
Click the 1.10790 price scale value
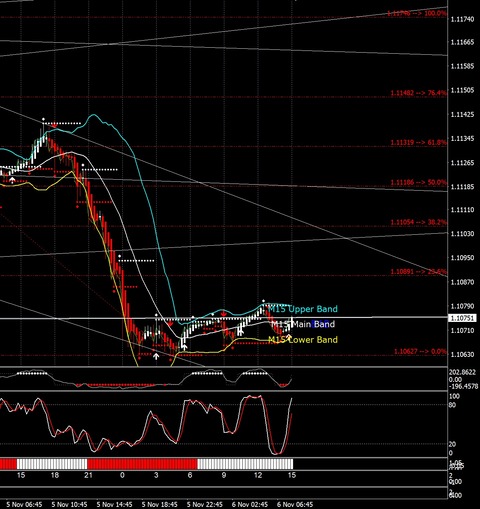click(x=462, y=306)
